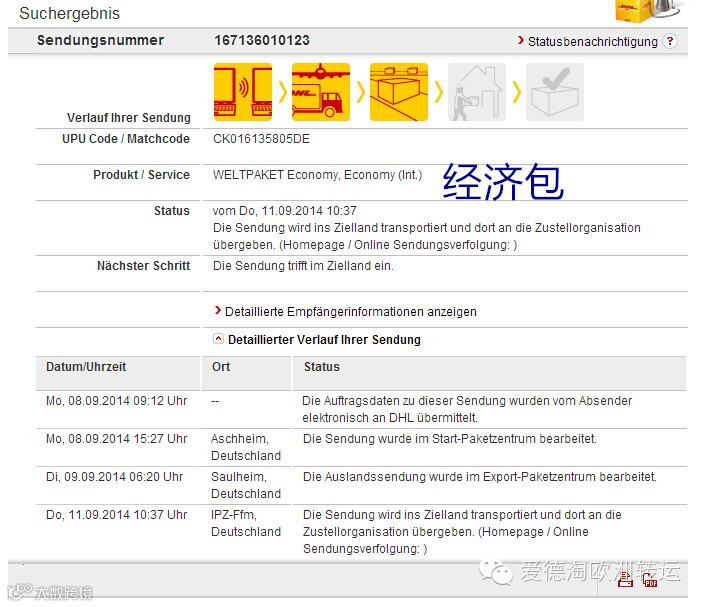The width and height of the screenshot is (702, 607).
Task: Click the Produkt / Service label
Action: click(141, 175)
